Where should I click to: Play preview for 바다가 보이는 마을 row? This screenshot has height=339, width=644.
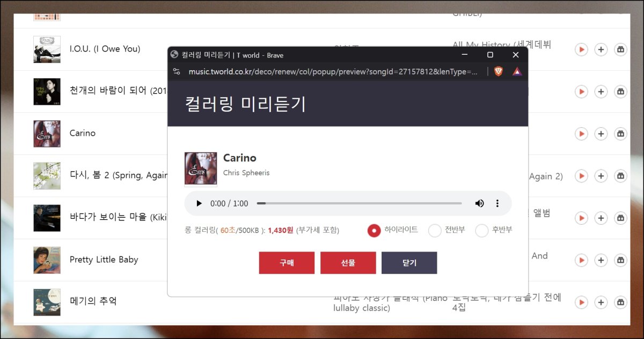581,218
